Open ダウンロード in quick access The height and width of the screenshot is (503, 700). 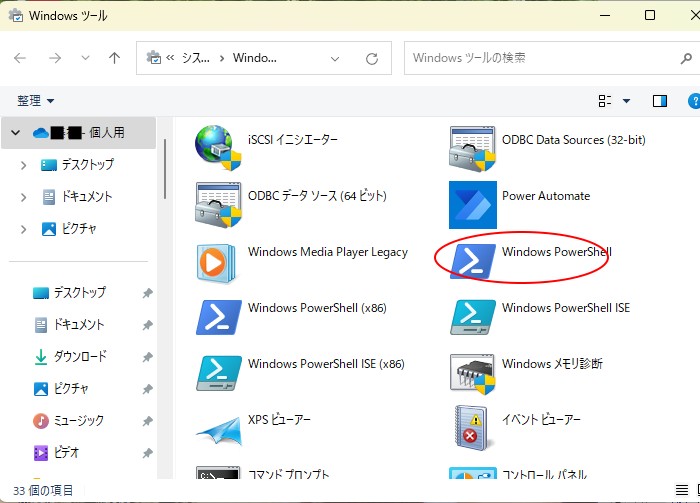coord(71,357)
